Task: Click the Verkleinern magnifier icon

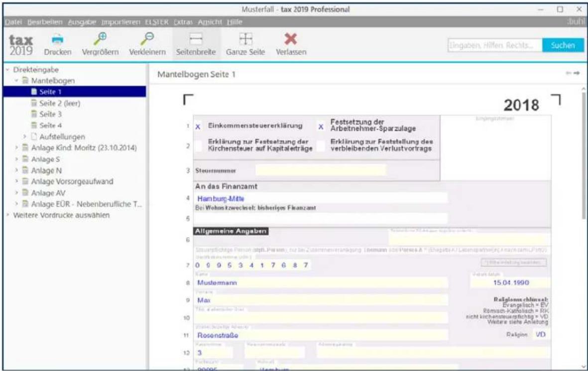Action: click(x=147, y=38)
